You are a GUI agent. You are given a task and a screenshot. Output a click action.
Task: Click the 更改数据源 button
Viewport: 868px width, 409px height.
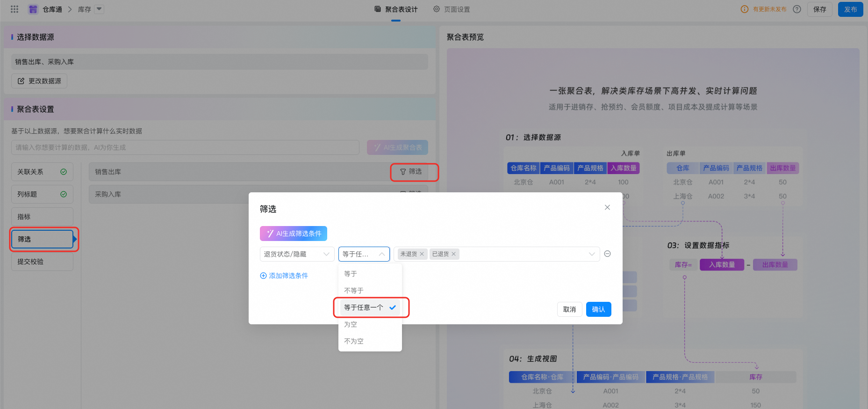[39, 81]
